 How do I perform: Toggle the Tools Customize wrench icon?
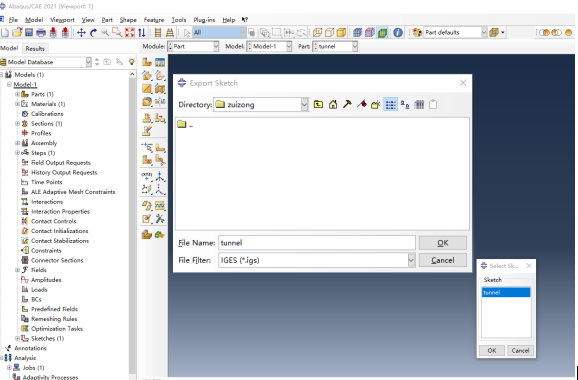[160, 219]
